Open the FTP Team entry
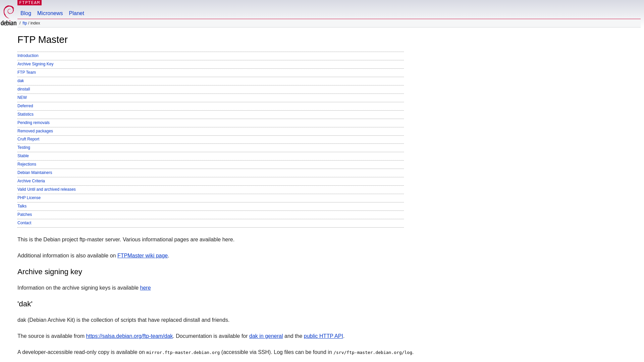The image size is (644, 362). [x=26, y=72]
